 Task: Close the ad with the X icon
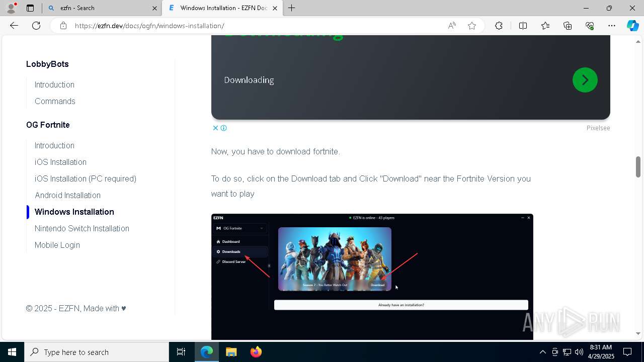coord(215,128)
